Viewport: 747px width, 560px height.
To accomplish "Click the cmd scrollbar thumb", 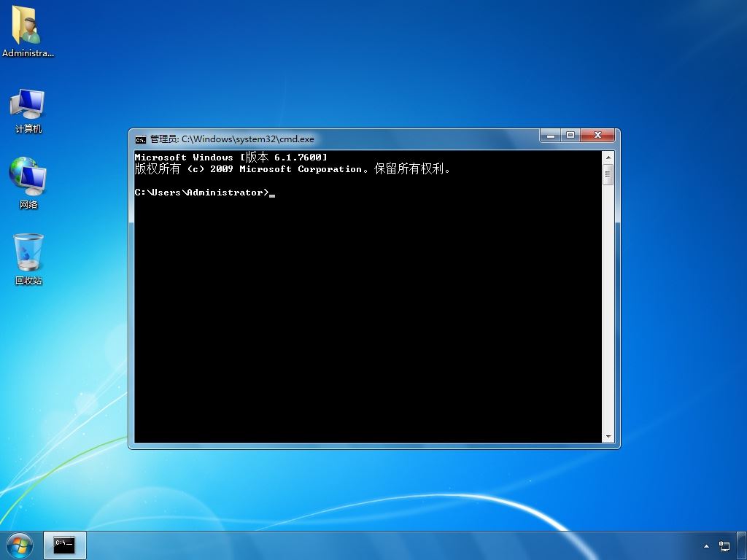I will tap(608, 174).
